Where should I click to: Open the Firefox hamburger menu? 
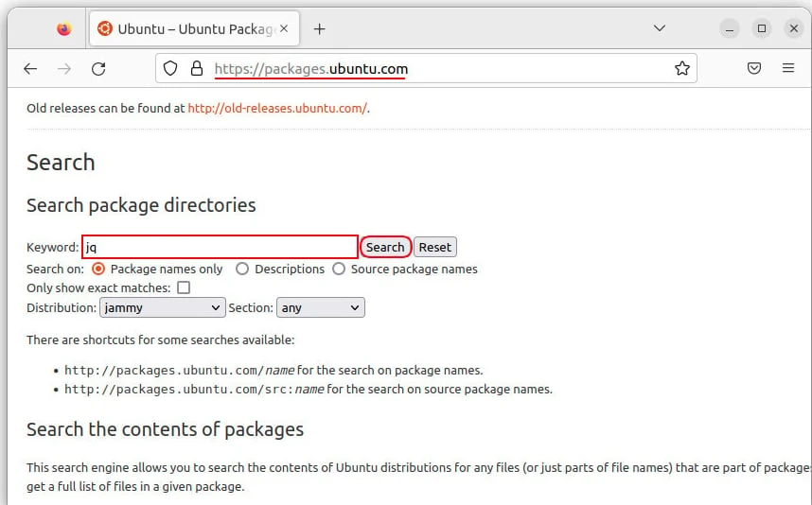pos(788,68)
